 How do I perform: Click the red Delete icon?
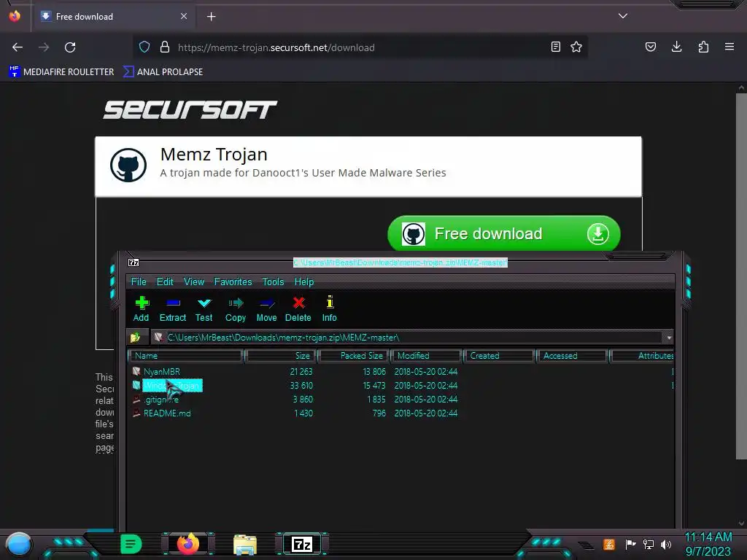point(298,309)
